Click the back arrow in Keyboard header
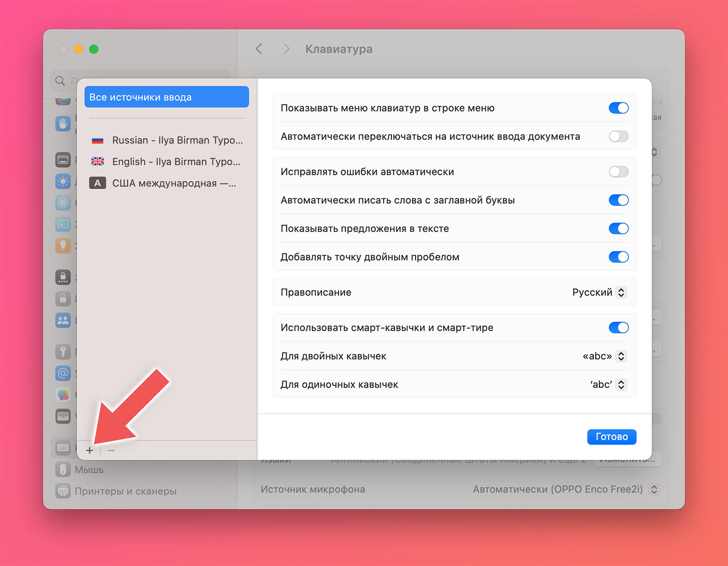Viewport: 728px width, 566px height. pos(259,49)
